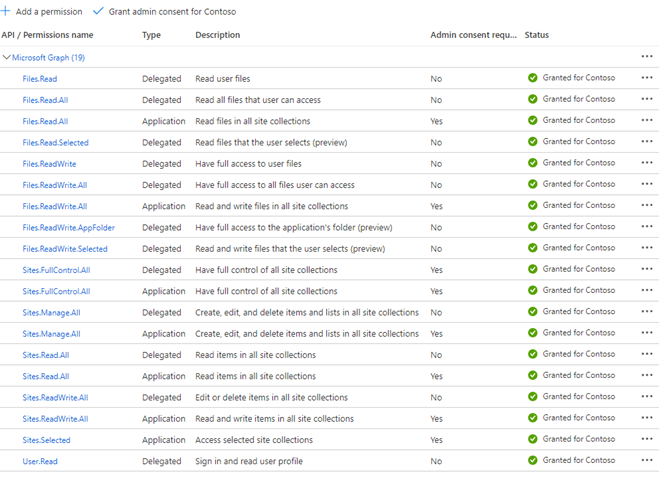This screenshot has width=665, height=481.
Task: Open the Sites.Selected permission link
Action: click(46, 440)
